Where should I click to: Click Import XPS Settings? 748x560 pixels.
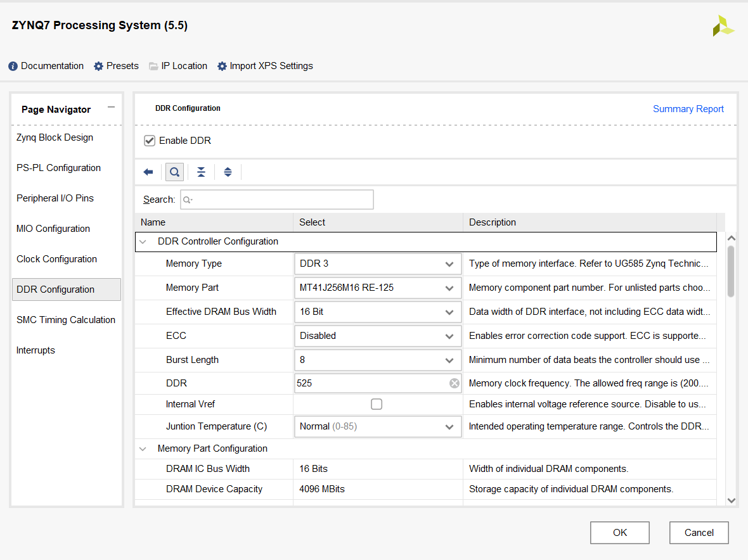click(265, 66)
